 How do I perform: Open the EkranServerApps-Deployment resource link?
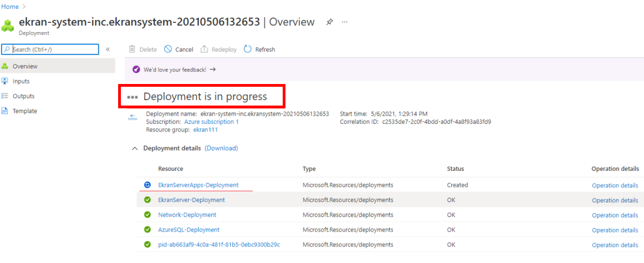pyautogui.click(x=198, y=185)
